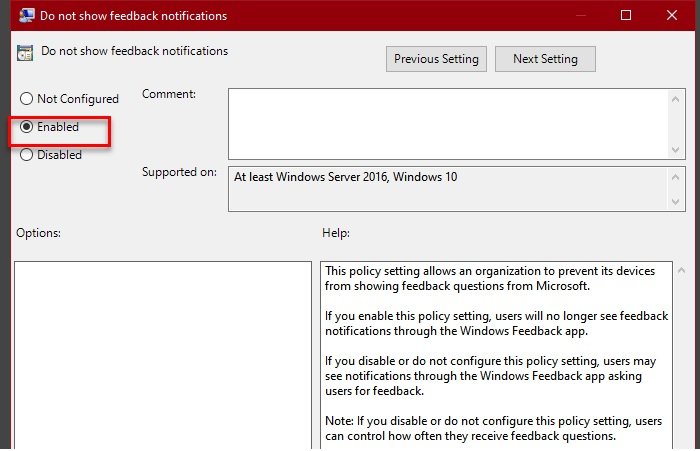The image size is (700, 451).
Task: Click the policy setting icon beside the heading
Action: point(25,53)
